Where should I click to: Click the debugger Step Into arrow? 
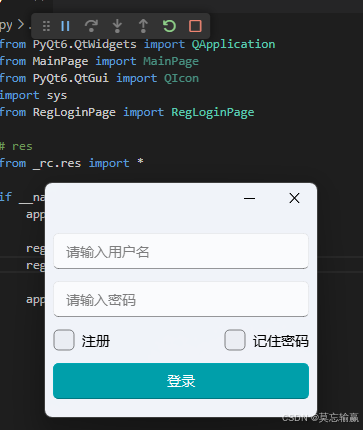point(117,26)
